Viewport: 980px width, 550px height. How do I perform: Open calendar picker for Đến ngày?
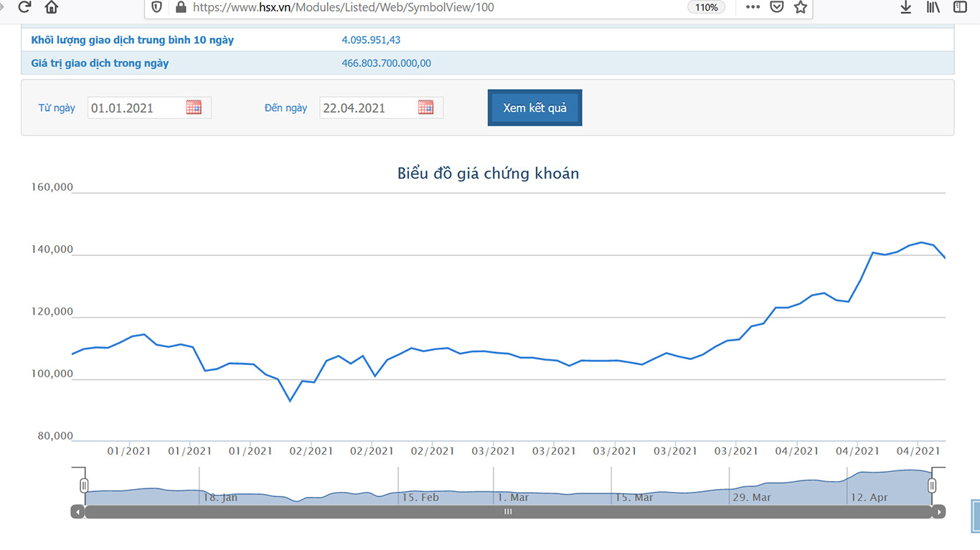[425, 108]
